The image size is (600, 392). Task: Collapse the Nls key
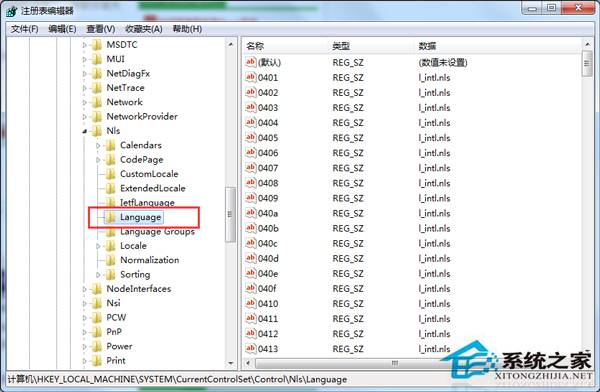(85, 131)
